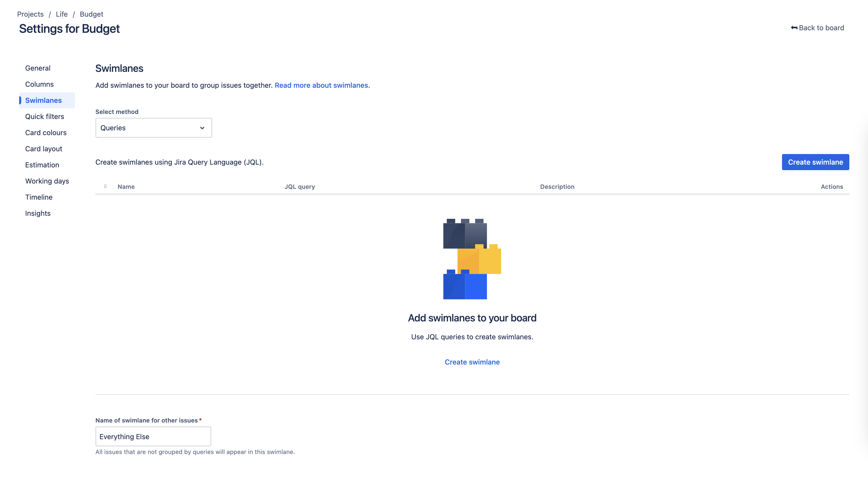Viewport: 868px width, 481px height.
Task: Click the Name column sort icon header
Action: coord(105,187)
